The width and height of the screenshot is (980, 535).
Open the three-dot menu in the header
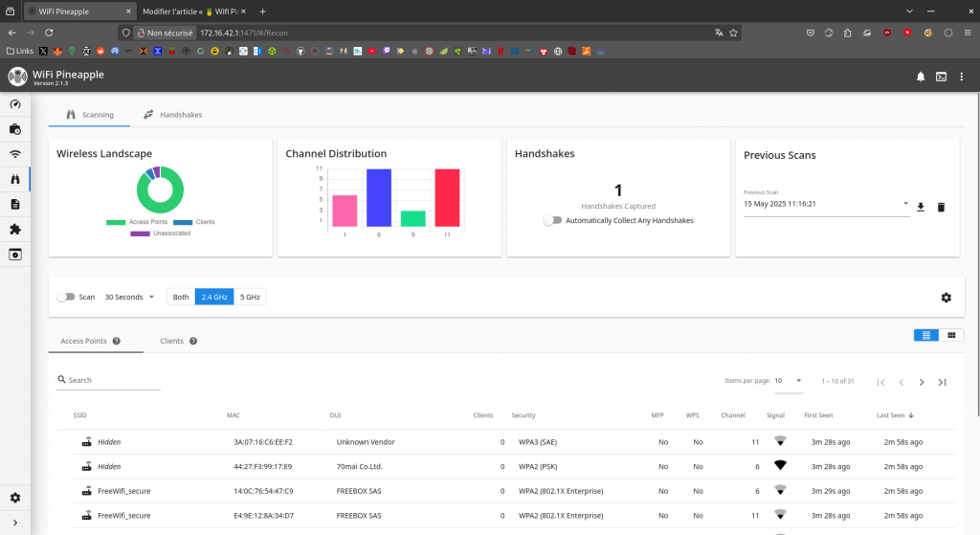961,77
